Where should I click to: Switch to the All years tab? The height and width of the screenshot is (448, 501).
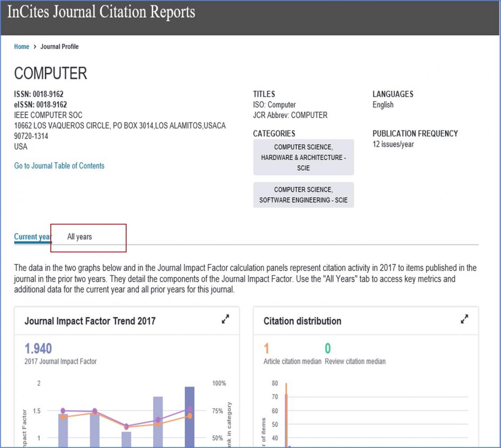click(80, 237)
